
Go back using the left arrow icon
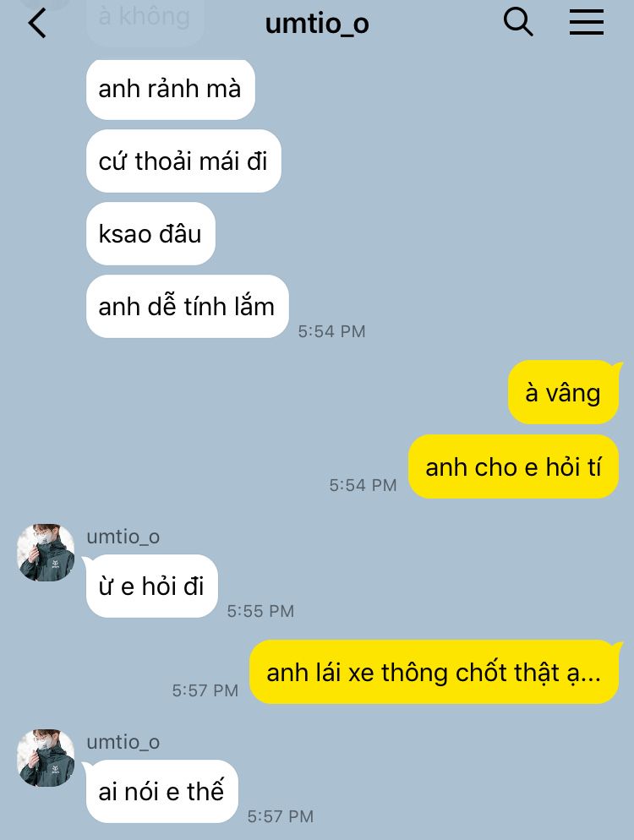pyautogui.click(x=37, y=24)
